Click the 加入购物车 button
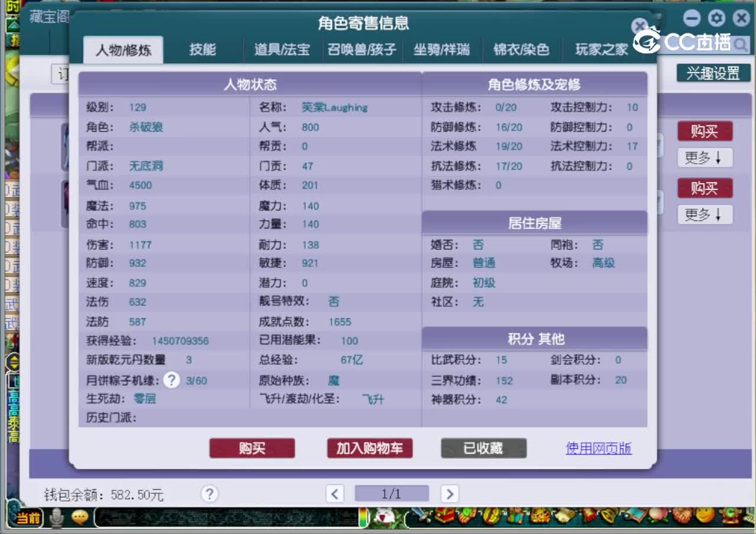Viewport: 756px width, 534px height. (x=370, y=448)
